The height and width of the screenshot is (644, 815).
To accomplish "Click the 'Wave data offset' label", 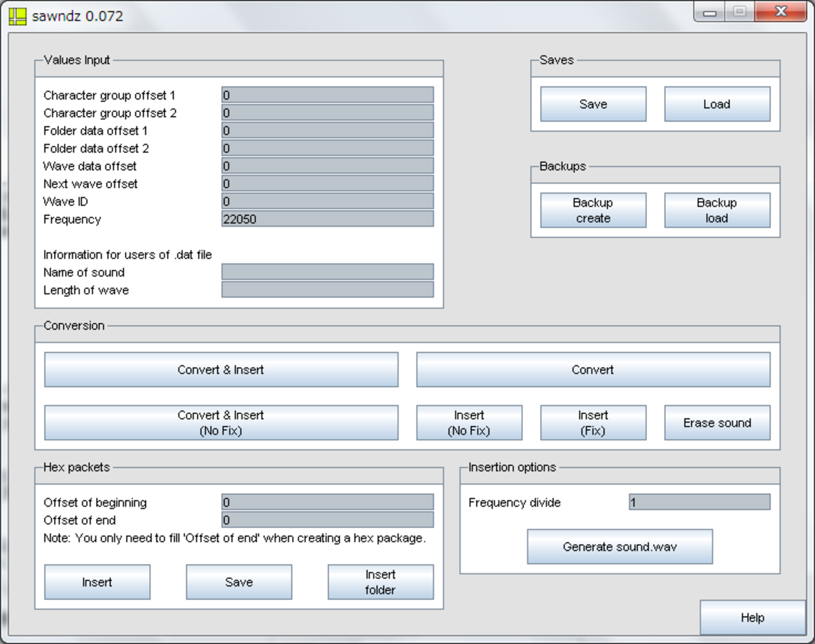I will pyautogui.click(x=90, y=166).
